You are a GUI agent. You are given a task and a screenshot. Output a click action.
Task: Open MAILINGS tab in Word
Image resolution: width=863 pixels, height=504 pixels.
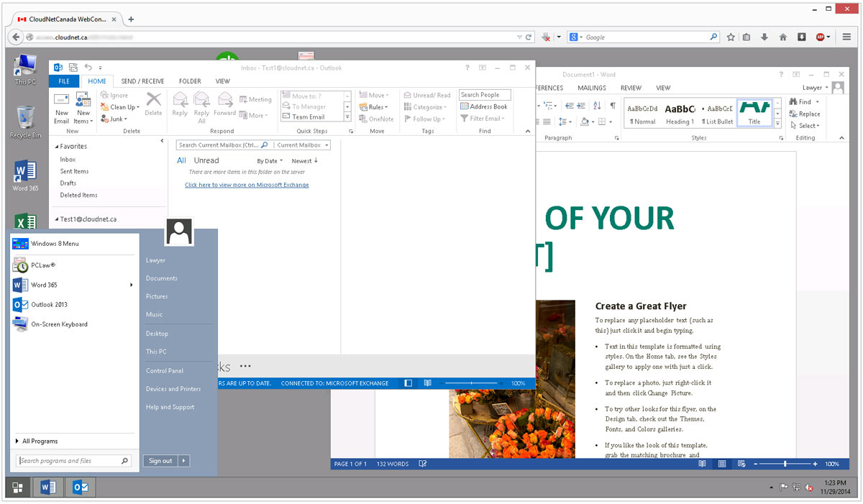pyautogui.click(x=592, y=88)
